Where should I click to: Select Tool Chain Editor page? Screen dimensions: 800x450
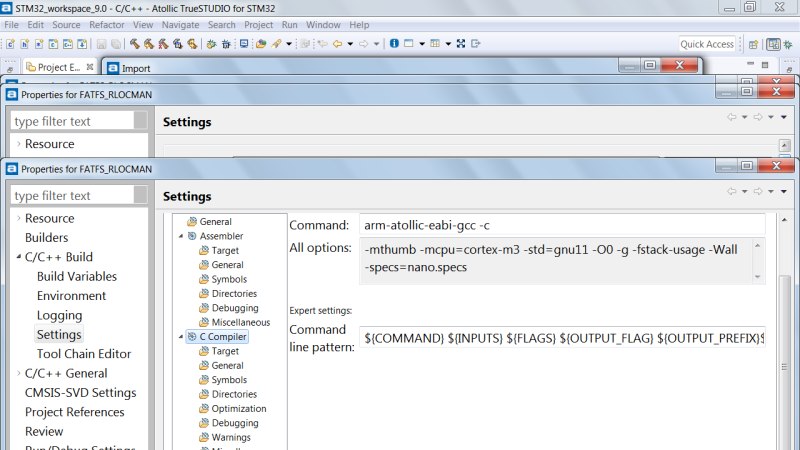tap(84, 354)
